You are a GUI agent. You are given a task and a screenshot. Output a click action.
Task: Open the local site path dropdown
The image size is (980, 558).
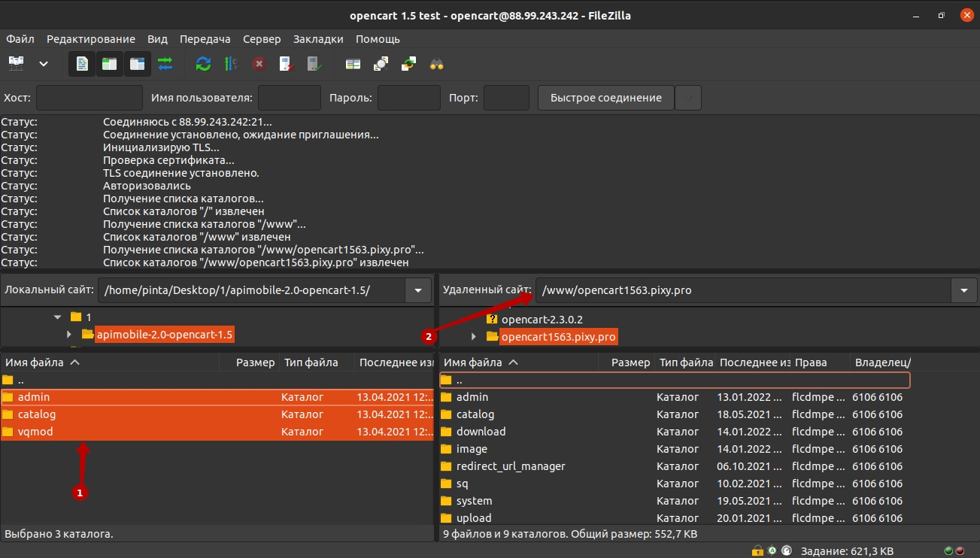pyautogui.click(x=418, y=290)
